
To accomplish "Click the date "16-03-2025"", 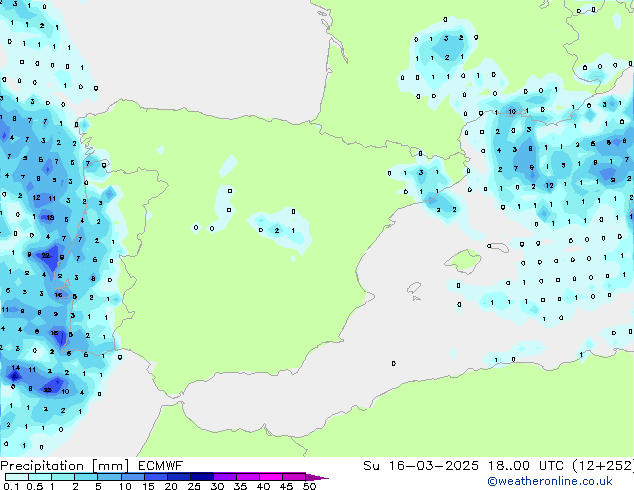I will [433, 466].
